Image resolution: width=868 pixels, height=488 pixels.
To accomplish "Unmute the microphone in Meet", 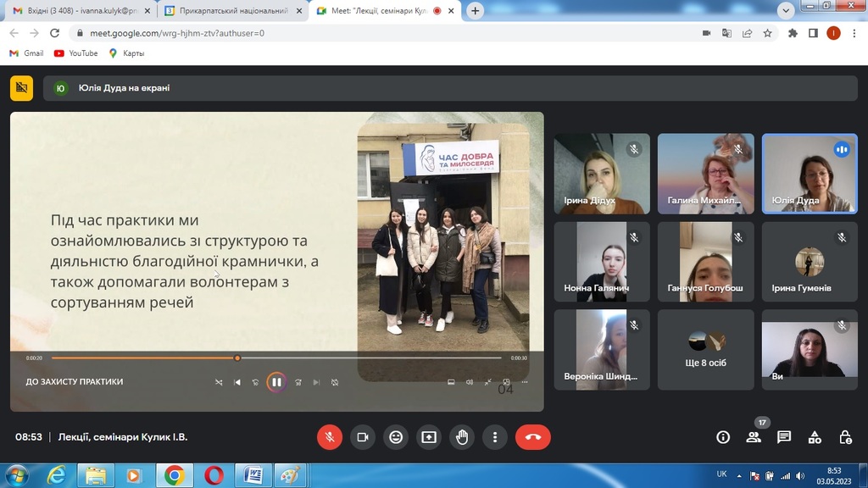I will coord(330,437).
